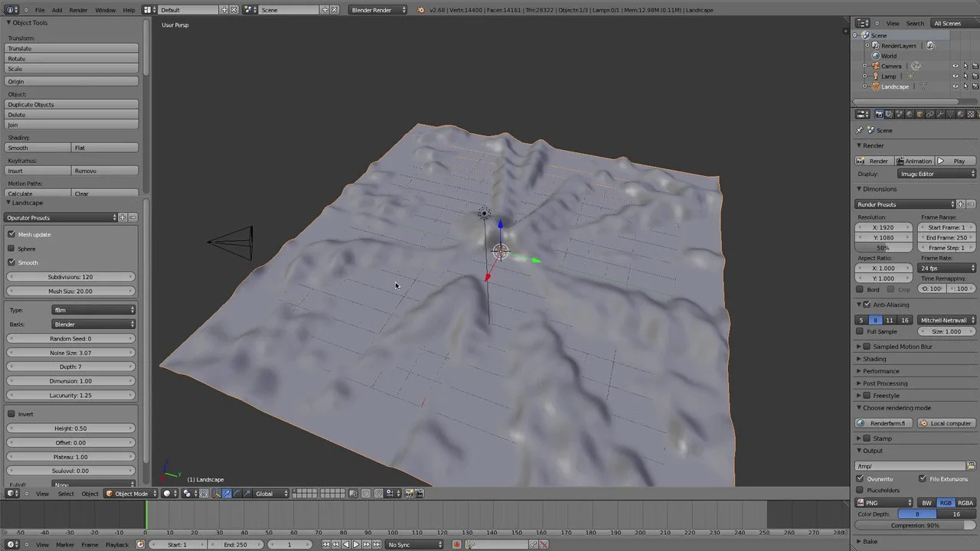This screenshot has width=980, height=551.
Task: Adjust the Compression 90% slider
Action: tap(916, 525)
